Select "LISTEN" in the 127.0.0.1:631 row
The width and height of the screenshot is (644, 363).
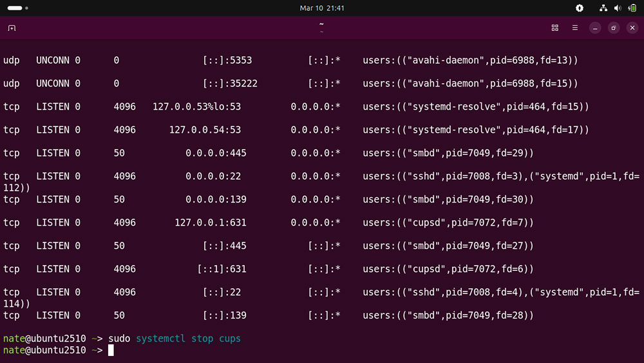click(x=53, y=222)
